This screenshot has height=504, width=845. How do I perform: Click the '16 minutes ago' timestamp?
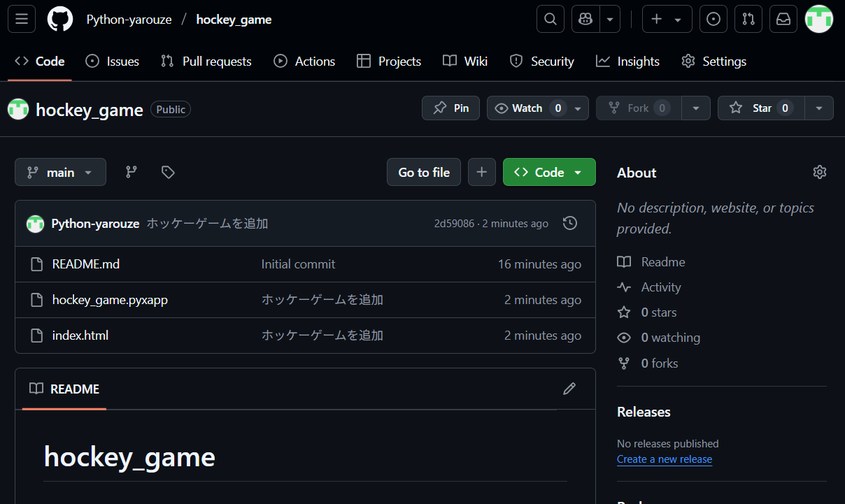pyautogui.click(x=539, y=264)
